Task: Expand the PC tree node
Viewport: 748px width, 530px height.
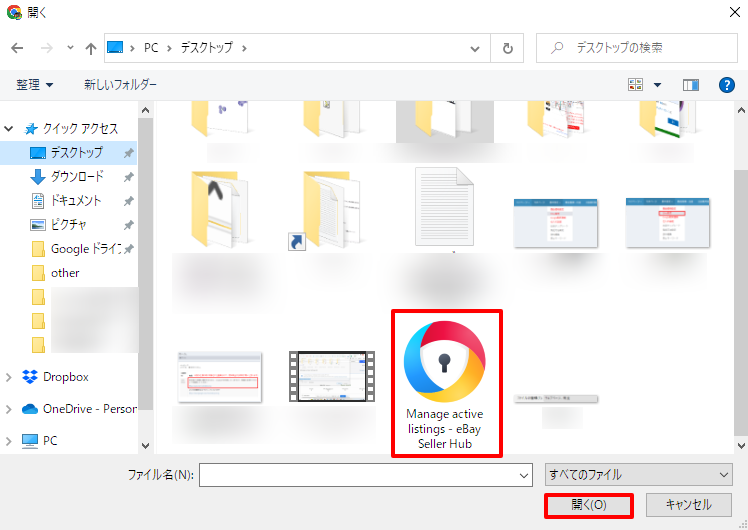Action: [9, 441]
